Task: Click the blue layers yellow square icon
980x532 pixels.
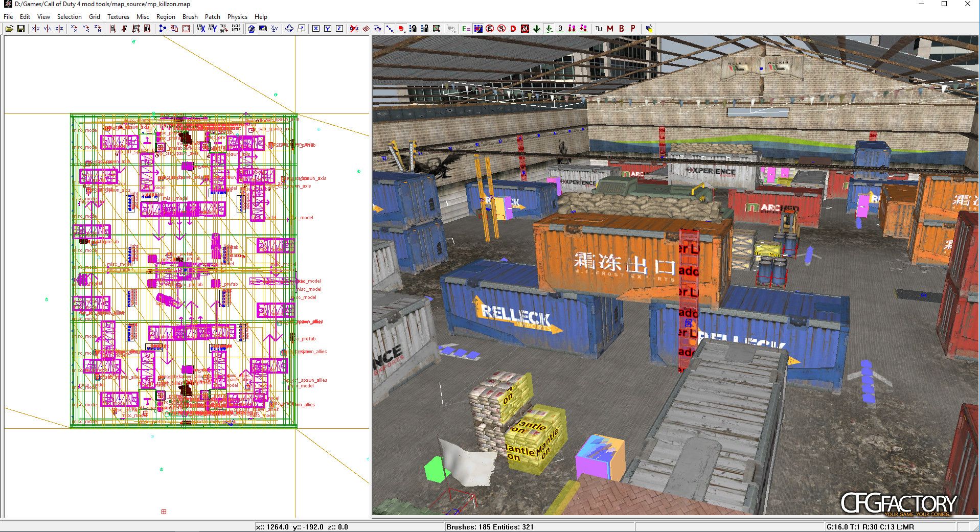Action: (x=649, y=29)
